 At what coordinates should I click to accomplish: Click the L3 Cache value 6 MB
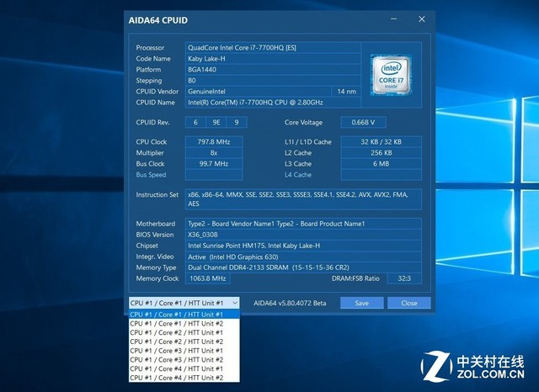[382, 164]
